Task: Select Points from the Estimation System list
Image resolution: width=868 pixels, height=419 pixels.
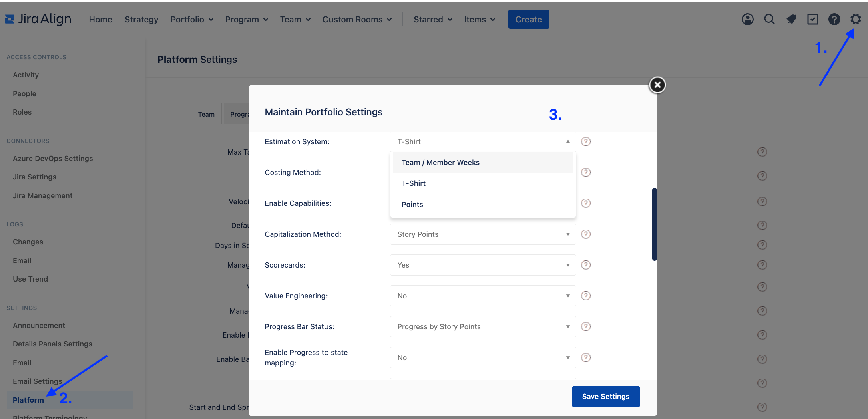Action: coord(412,204)
